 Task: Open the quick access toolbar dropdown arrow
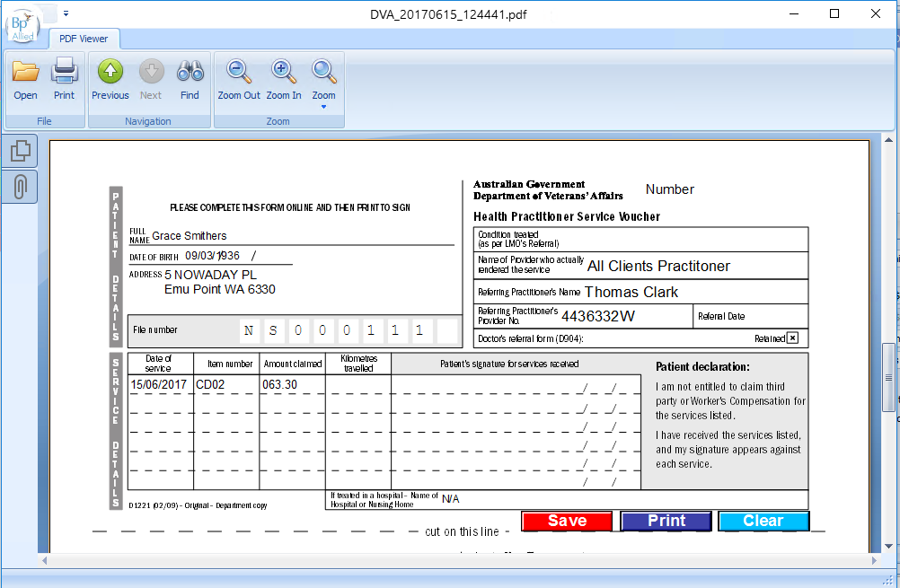coord(66,13)
